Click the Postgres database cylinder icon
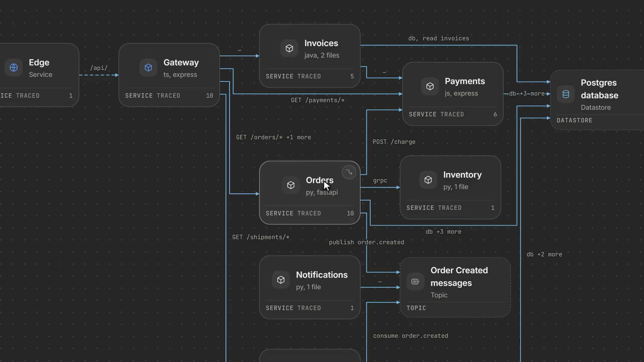The image size is (644, 362). (566, 94)
